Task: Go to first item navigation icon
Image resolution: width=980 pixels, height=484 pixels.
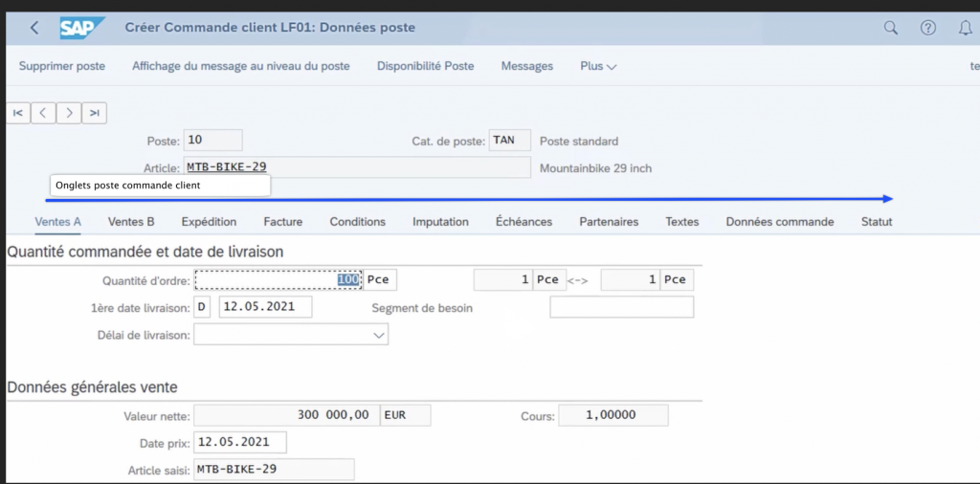Action: (x=18, y=113)
